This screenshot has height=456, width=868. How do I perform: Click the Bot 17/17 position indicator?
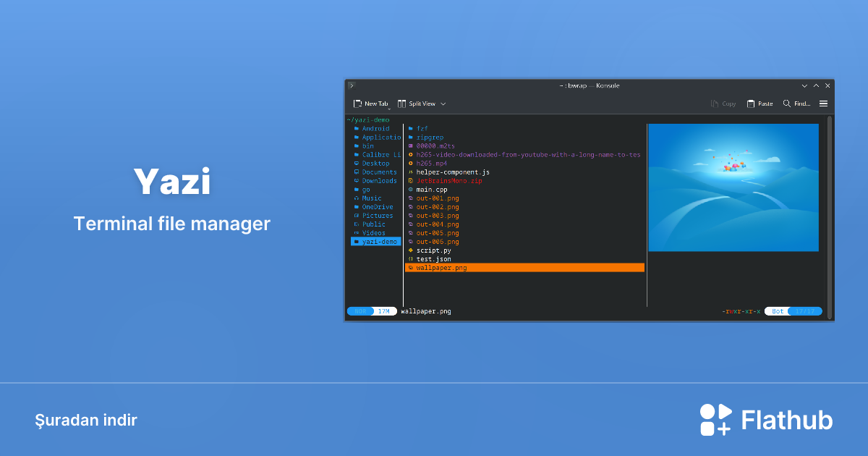coord(793,311)
